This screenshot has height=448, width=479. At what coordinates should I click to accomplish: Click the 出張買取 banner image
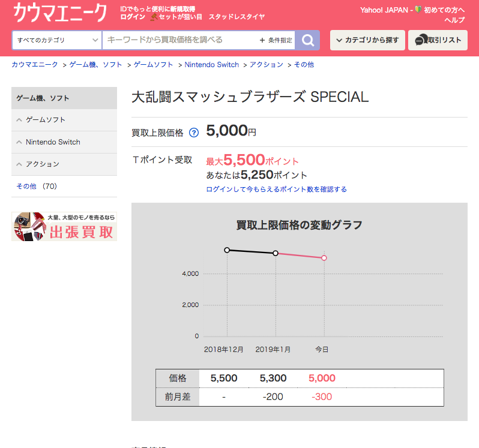pos(64,227)
